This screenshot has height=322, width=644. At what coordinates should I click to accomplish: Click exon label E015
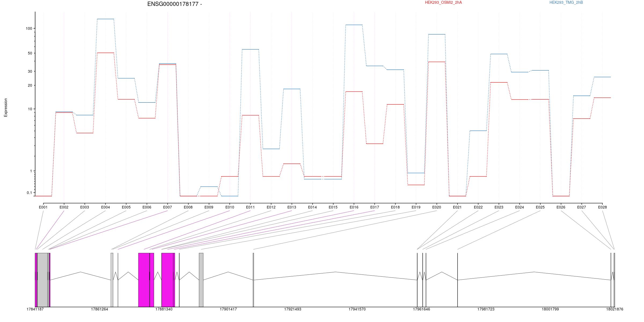coord(333,207)
